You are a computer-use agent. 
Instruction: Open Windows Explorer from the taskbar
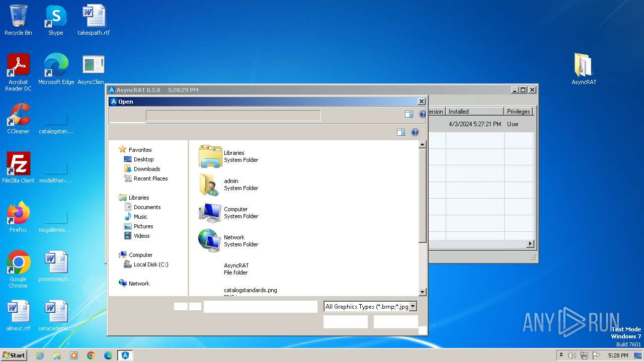click(x=57, y=355)
